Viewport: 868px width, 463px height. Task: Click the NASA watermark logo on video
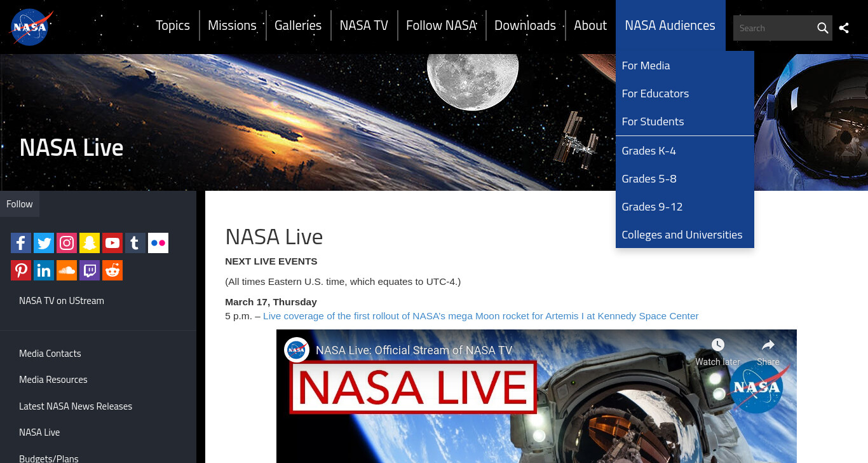757,386
